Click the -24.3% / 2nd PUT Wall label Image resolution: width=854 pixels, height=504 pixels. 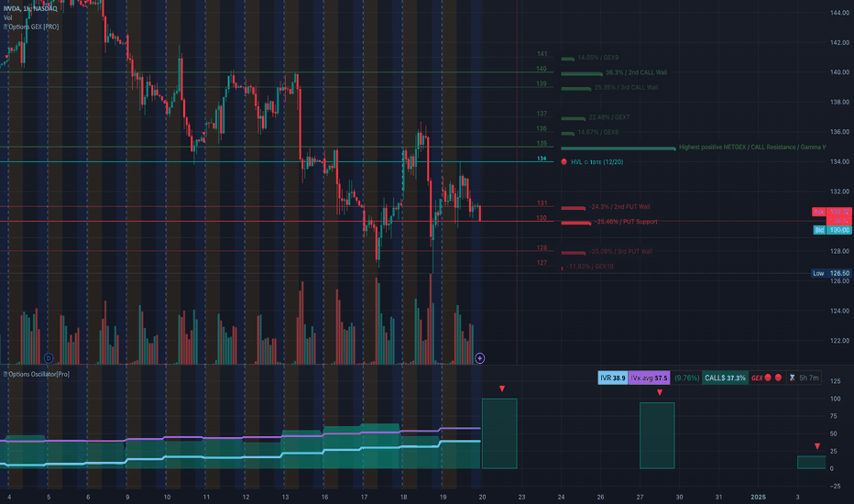(x=619, y=207)
